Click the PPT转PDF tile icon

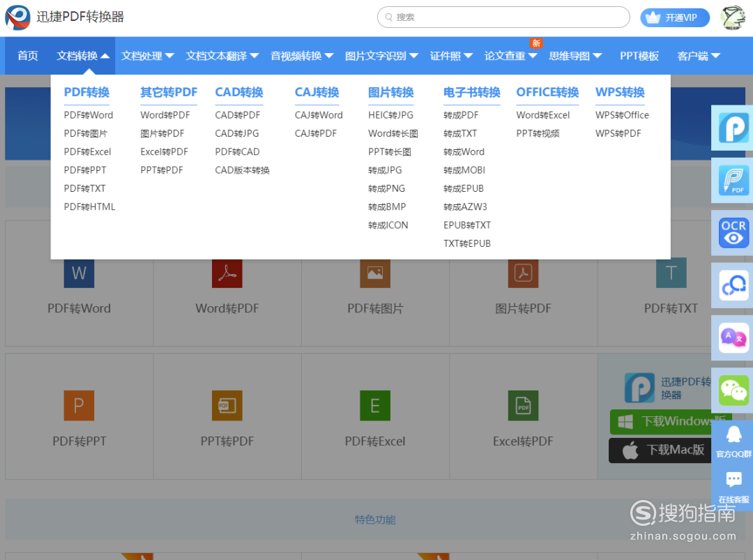pyautogui.click(x=227, y=405)
